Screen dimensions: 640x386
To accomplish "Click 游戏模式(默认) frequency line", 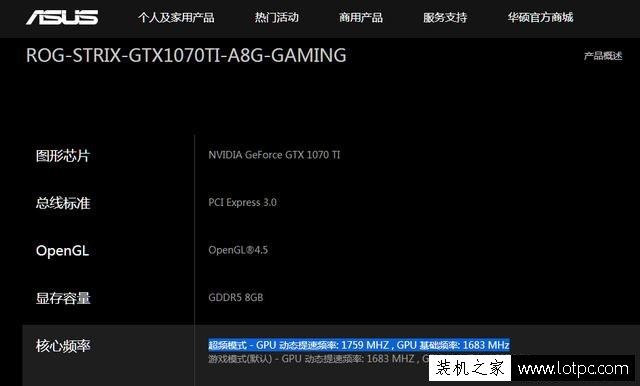I will (318, 359).
